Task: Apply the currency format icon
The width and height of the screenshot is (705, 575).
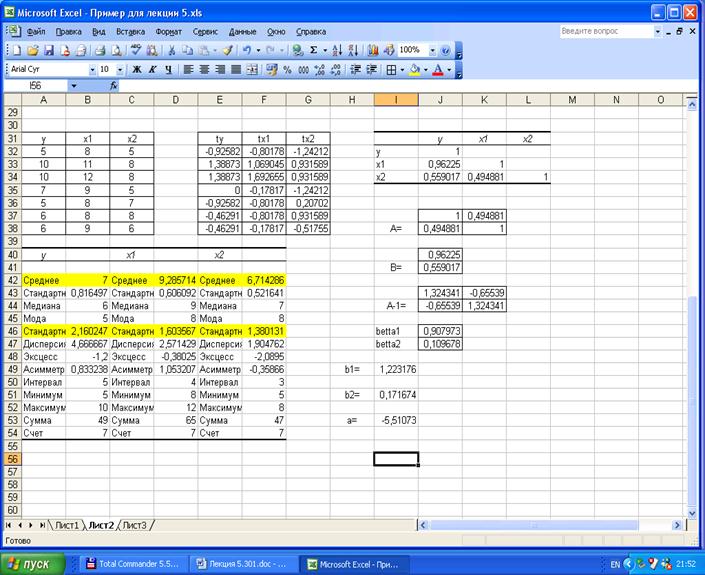Action: point(271,70)
